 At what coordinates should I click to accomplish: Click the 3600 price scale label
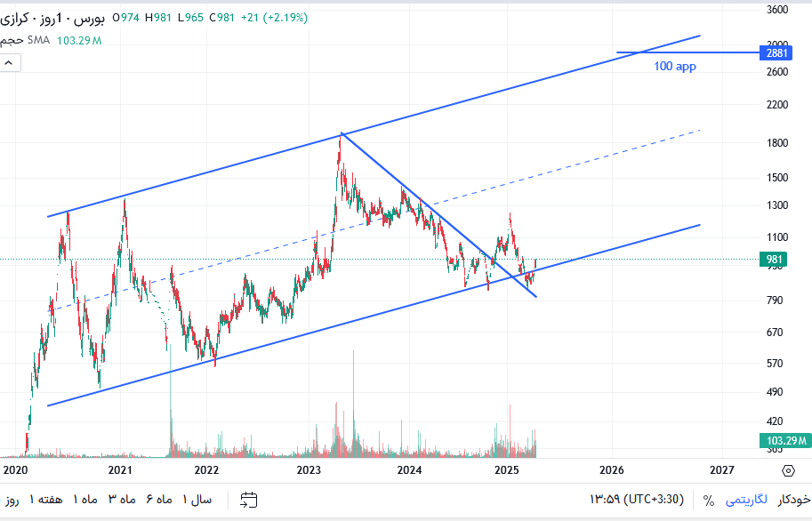click(777, 9)
